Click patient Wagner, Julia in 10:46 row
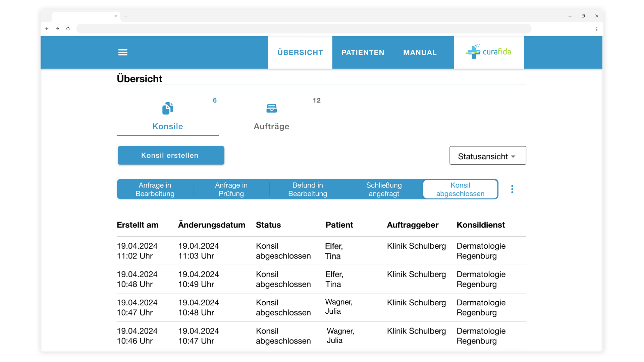This screenshot has width=644, height=362. tap(340, 336)
